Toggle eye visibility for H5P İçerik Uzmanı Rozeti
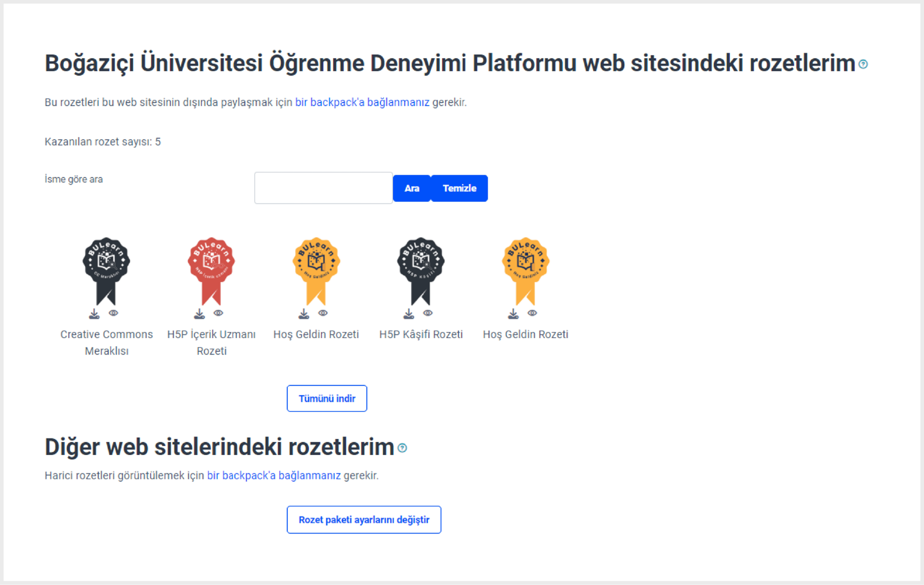The image size is (924, 585). pyautogui.click(x=218, y=313)
